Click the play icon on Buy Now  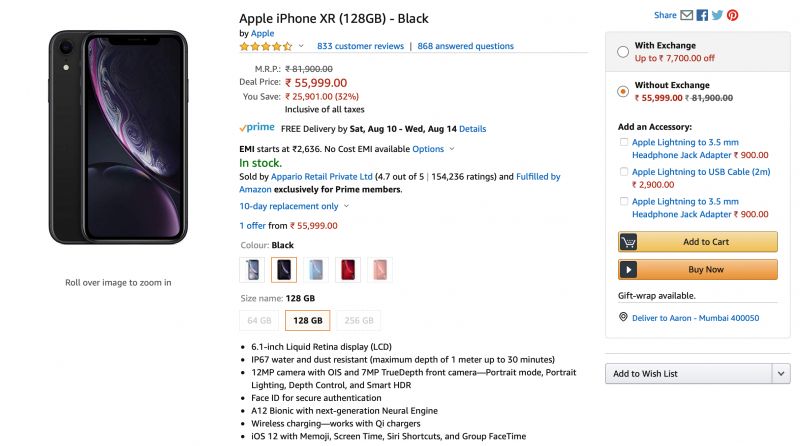pyautogui.click(x=629, y=269)
